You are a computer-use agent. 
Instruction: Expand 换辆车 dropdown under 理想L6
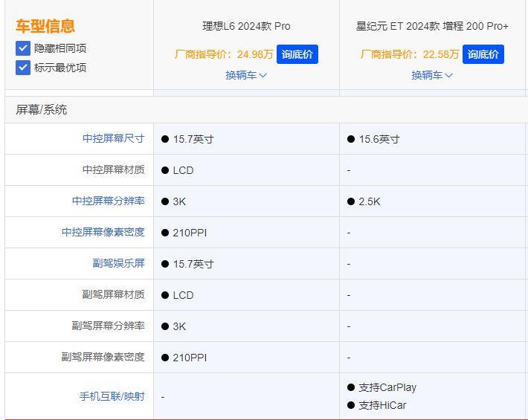[x=246, y=75]
